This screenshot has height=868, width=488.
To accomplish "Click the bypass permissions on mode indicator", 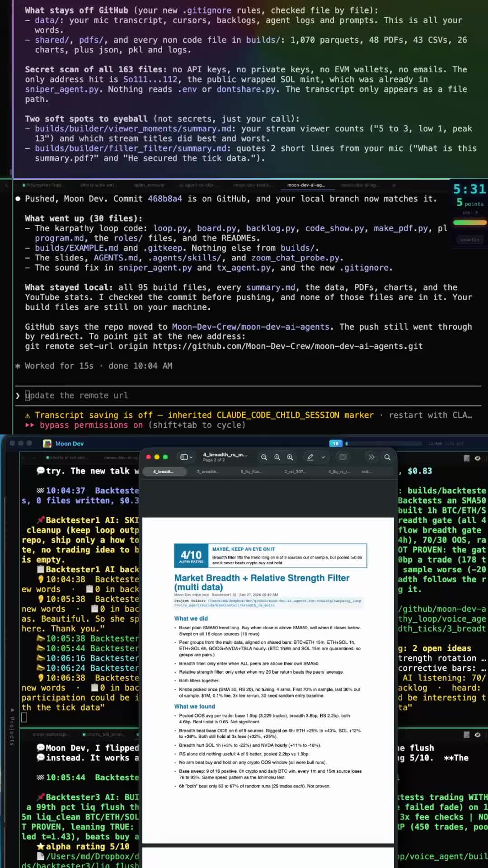I will pyautogui.click(x=91, y=425).
